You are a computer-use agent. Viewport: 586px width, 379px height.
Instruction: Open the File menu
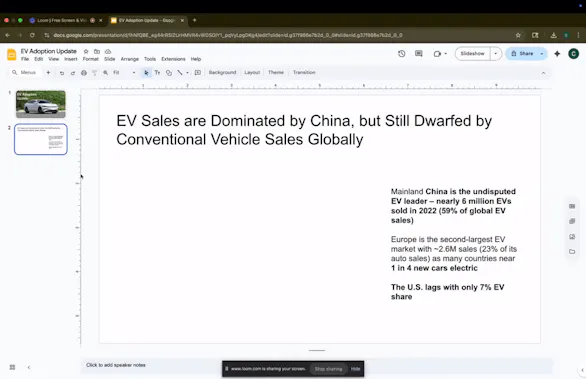[x=25, y=59]
